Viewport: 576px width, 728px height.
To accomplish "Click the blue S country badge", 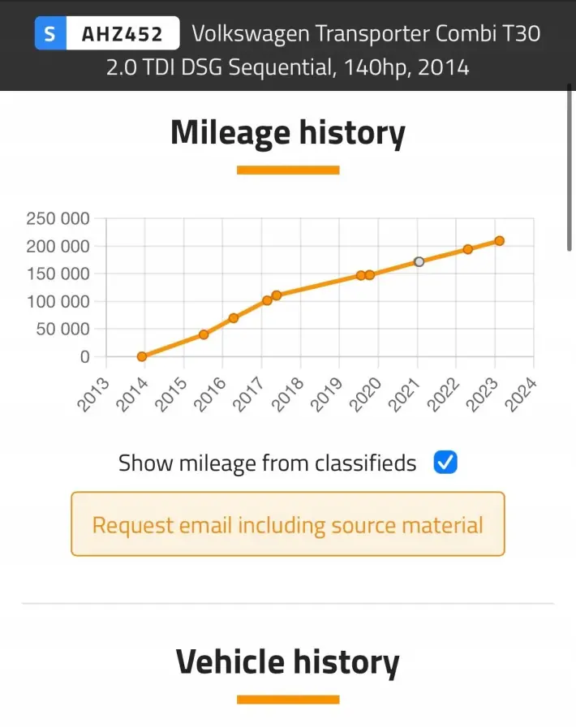I will coord(50,34).
